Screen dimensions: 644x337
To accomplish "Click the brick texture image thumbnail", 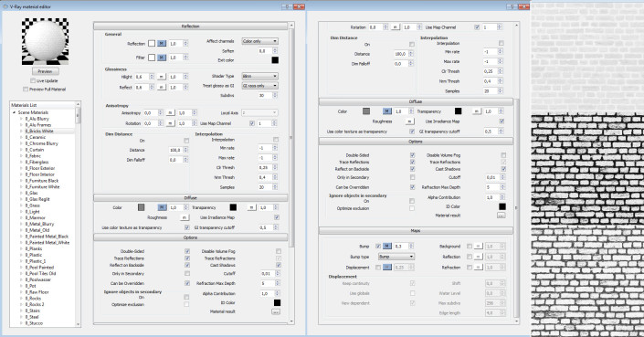I will 587,168.
